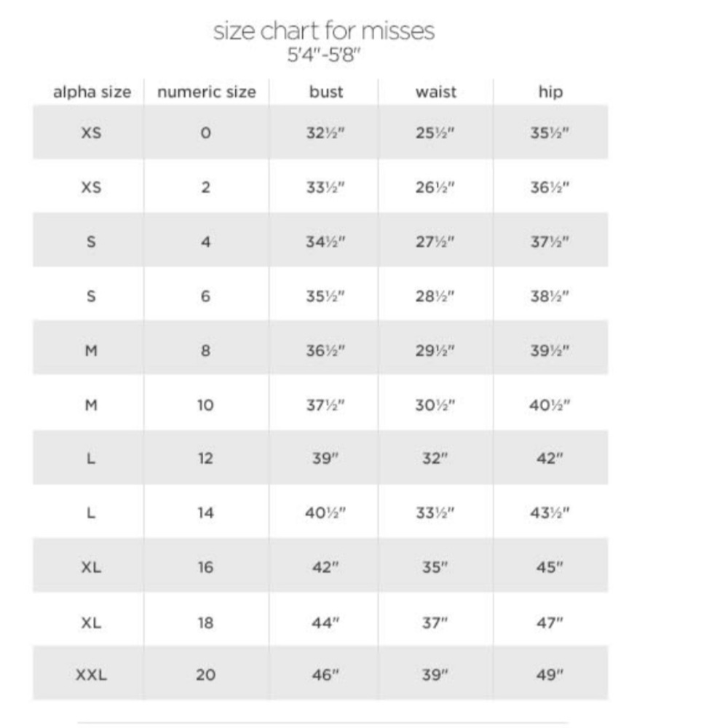Click the 'waist' column header

click(436, 92)
